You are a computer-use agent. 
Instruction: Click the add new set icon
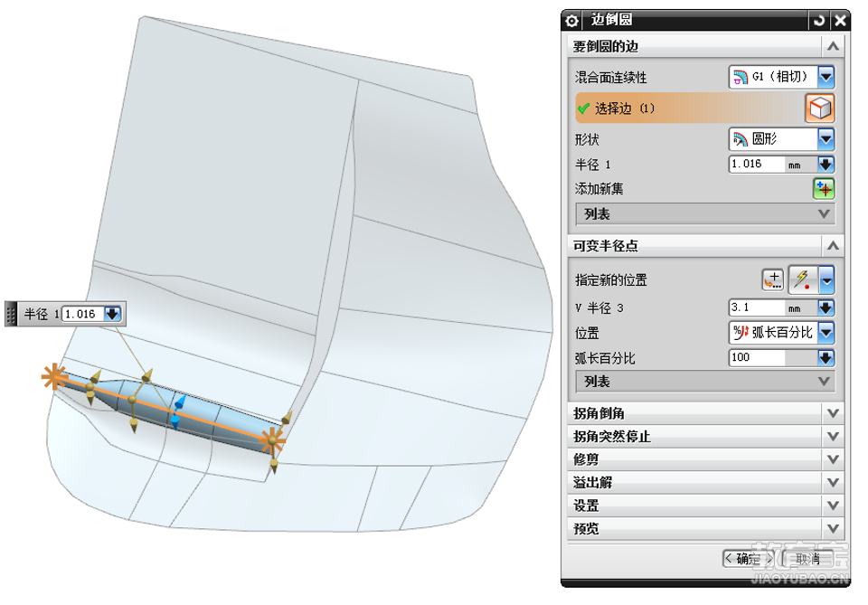coord(824,189)
